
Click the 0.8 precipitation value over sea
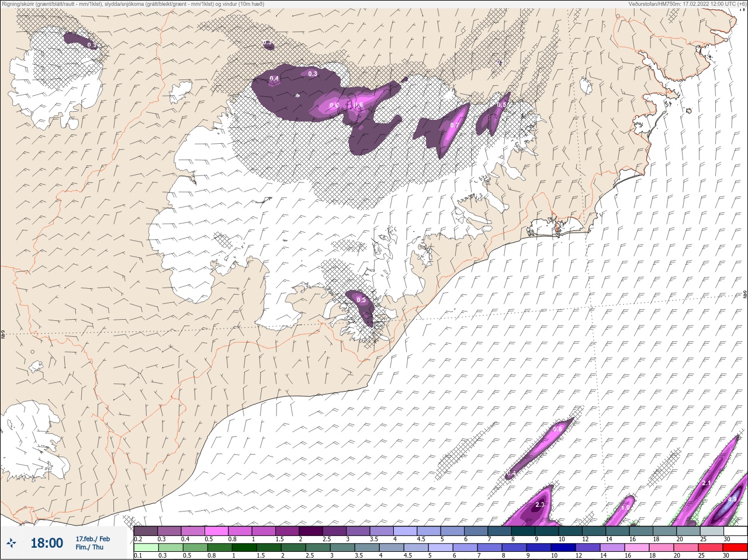click(557, 429)
